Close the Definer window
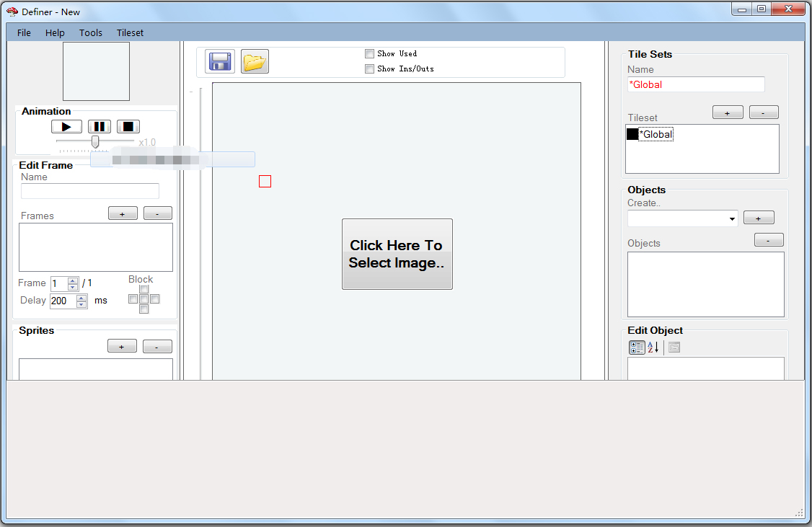The image size is (812, 527). click(x=789, y=9)
